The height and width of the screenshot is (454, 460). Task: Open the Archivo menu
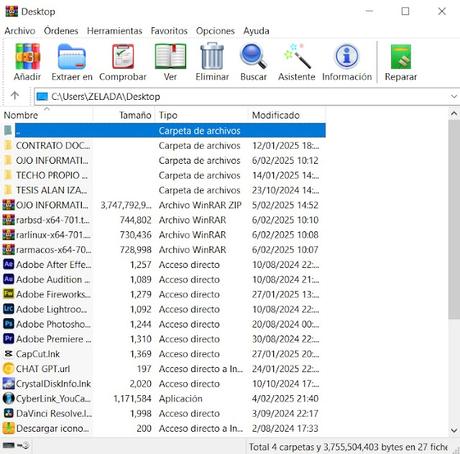coord(20,31)
